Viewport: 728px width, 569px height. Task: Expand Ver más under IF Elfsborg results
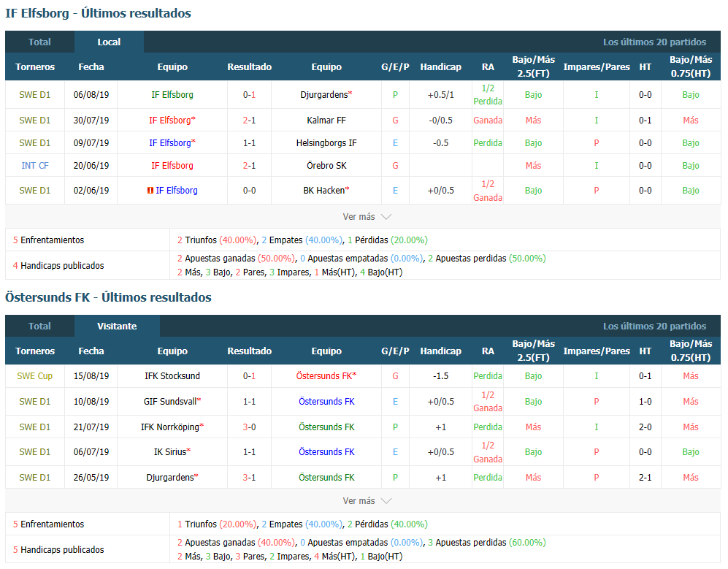[367, 217]
